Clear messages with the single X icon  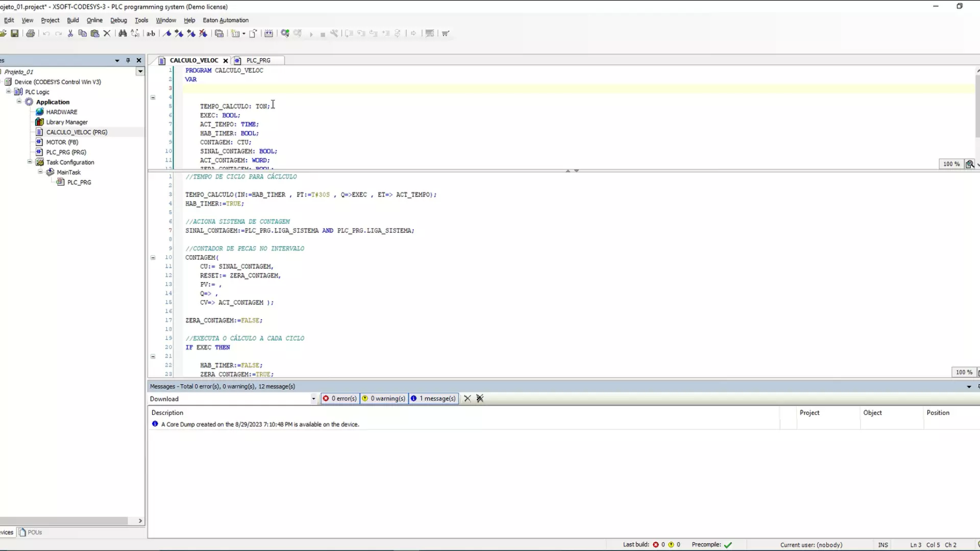tap(468, 398)
